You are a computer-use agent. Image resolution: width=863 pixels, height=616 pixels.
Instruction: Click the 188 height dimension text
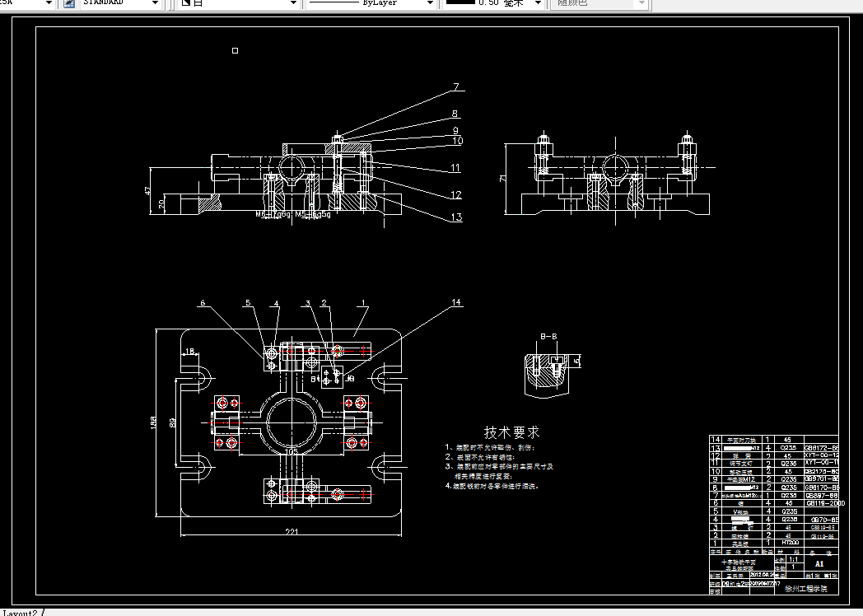point(153,422)
